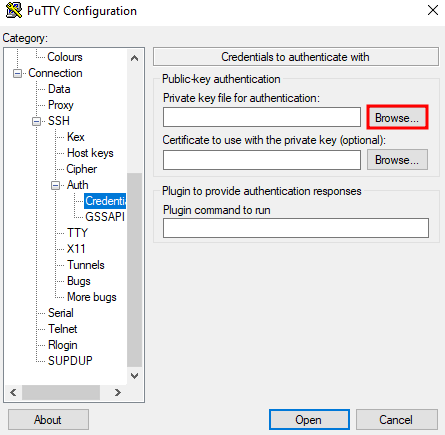Collapse the SSH tree node
The height and width of the screenshot is (435, 445).
pos(36,121)
